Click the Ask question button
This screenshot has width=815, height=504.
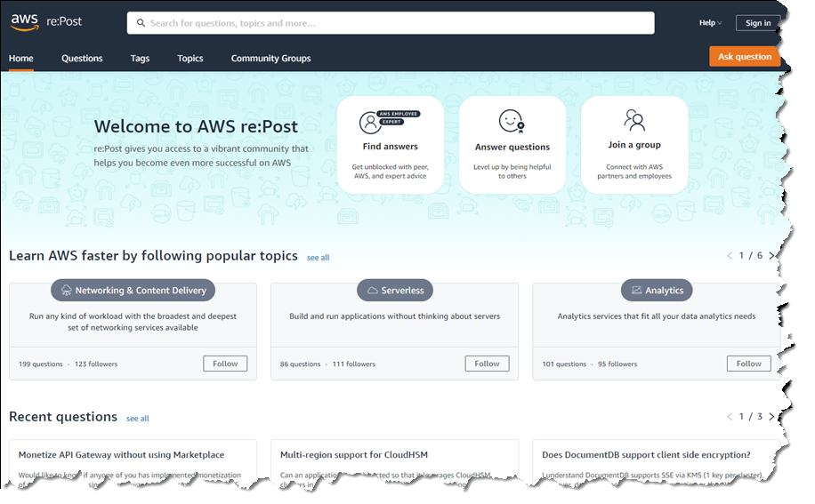(x=745, y=57)
